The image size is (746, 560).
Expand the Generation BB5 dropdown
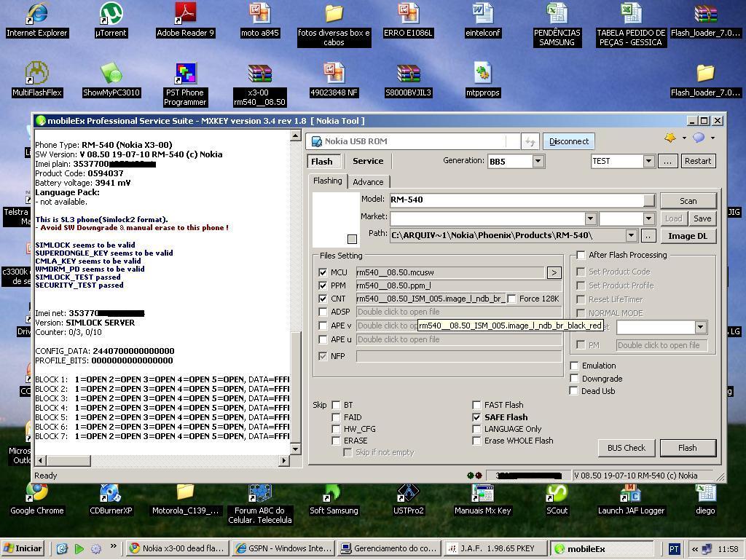click(x=538, y=161)
